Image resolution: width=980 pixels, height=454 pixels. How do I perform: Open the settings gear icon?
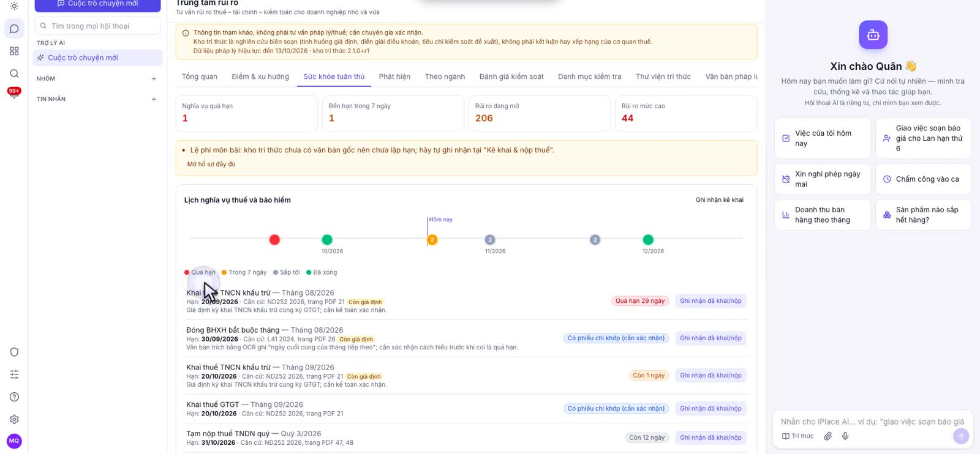[x=14, y=419]
